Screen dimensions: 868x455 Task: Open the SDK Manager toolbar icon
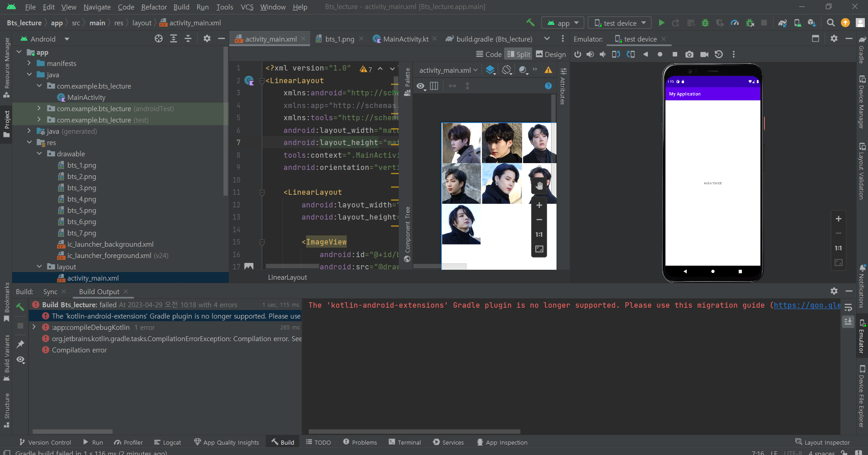tap(812, 23)
